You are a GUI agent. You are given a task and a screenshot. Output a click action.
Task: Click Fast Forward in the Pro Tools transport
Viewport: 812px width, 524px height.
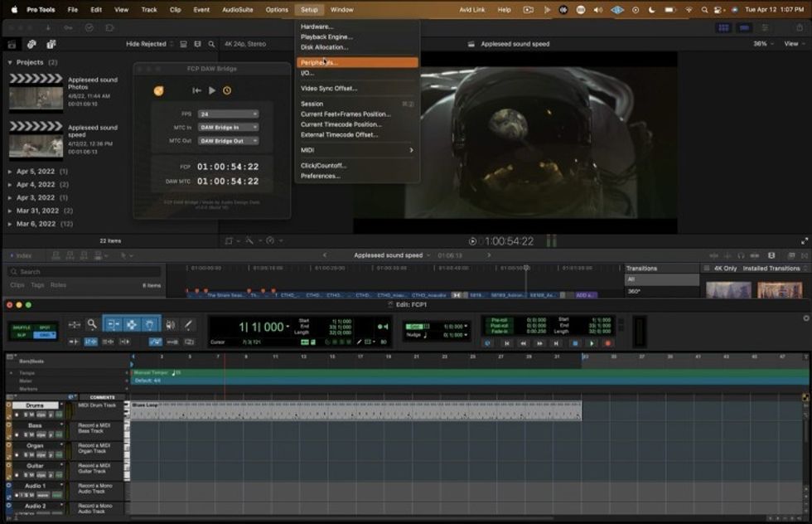pos(540,343)
